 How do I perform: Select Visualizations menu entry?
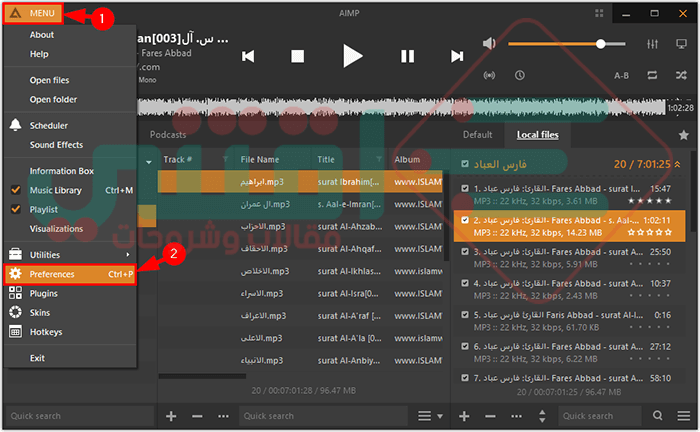pyautogui.click(x=56, y=229)
